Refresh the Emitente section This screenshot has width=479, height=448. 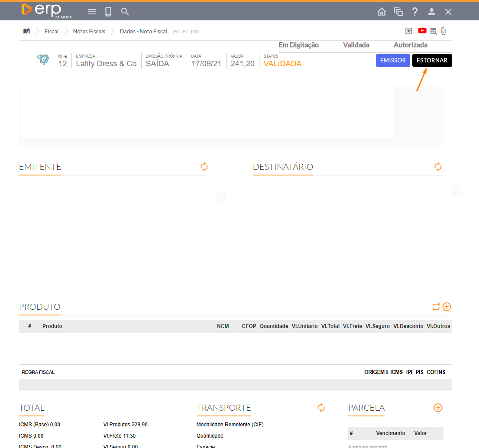[x=204, y=167]
